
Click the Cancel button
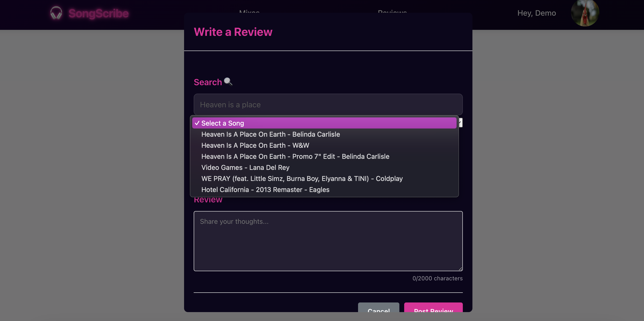pyautogui.click(x=378, y=308)
